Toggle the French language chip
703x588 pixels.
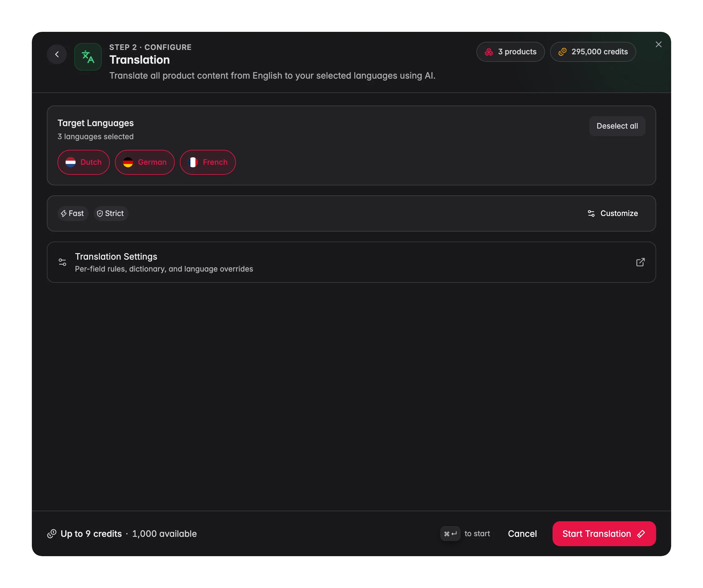[208, 162]
